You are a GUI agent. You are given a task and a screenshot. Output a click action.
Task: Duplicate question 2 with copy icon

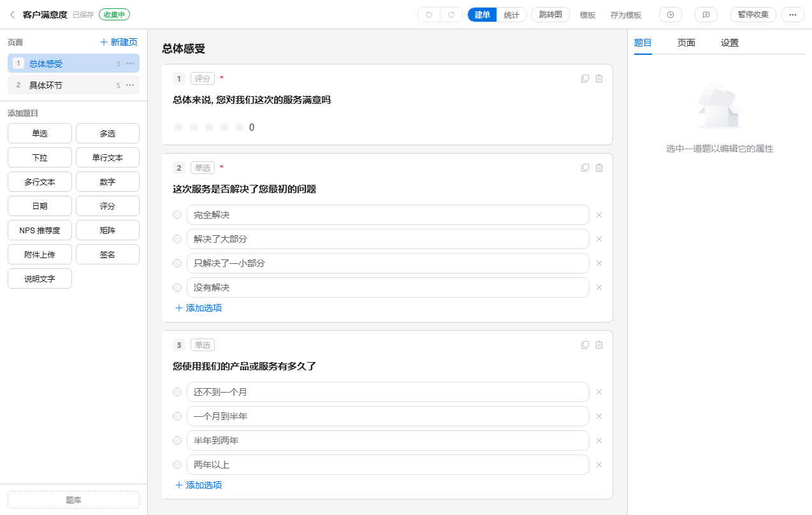coord(585,168)
